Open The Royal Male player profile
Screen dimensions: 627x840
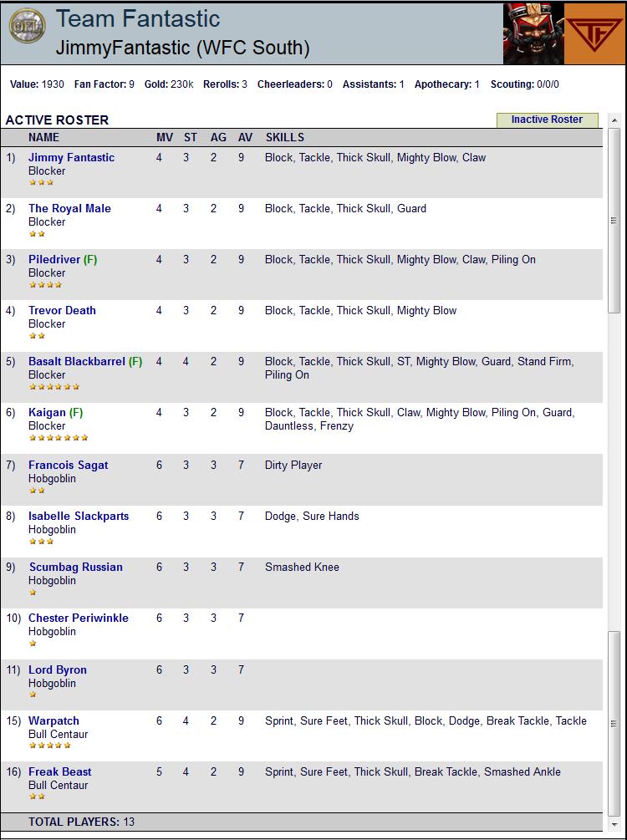tap(69, 208)
